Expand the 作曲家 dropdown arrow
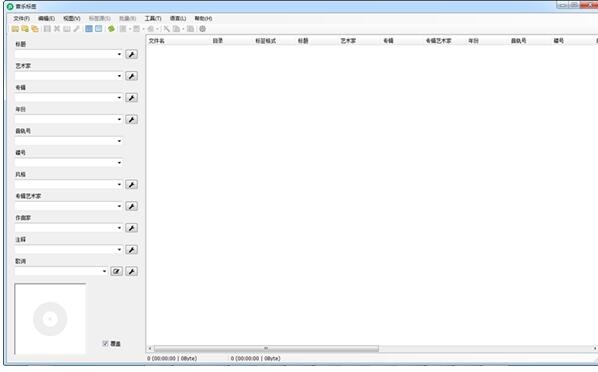Screen dimensions: 598x372 tap(119, 228)
